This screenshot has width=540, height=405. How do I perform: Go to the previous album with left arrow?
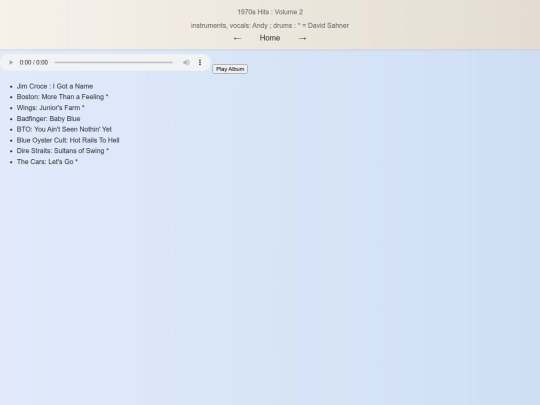point(237,38)
